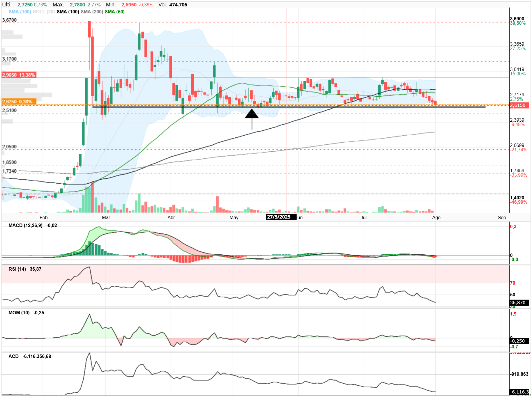The height and width of the screenshot is (397, 532).
Task: Click the MACD 0,3 axis label
Action: click(x=513, y=227)
